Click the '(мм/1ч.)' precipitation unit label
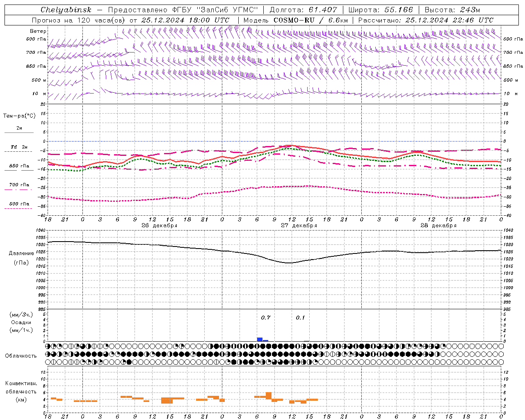The image size is (525, 420). [x=22, y=330]
